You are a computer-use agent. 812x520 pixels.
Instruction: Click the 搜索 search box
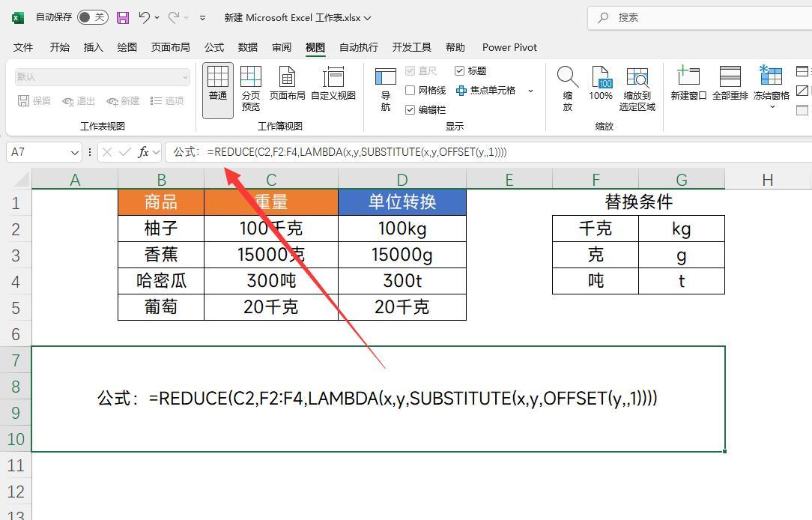[x=700, y=18]
